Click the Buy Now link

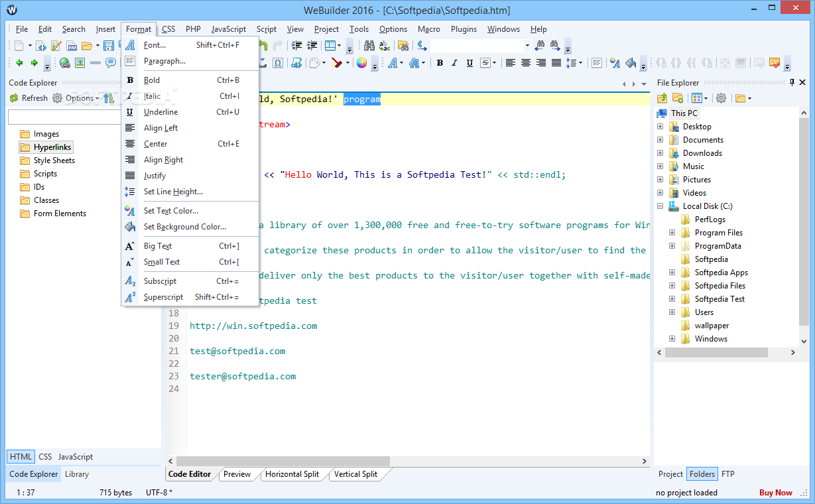[x=775, y=493]
